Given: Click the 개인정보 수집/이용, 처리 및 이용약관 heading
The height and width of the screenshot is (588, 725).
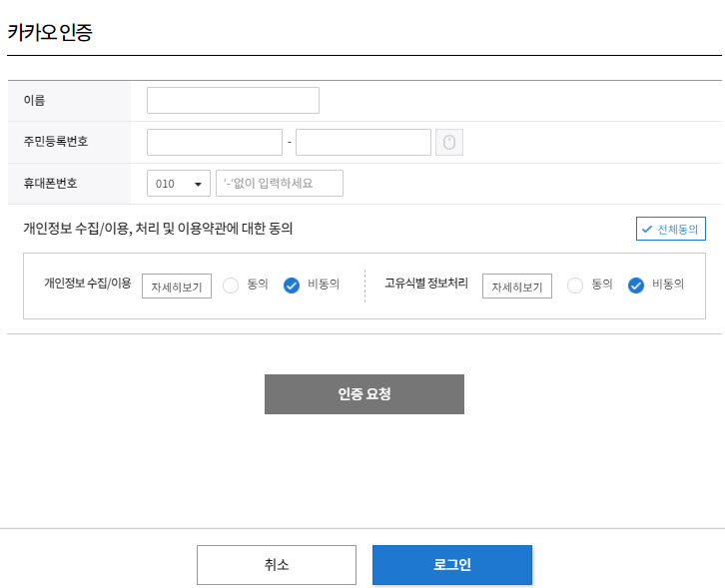Looking at the screenshot, I should 158,229.
